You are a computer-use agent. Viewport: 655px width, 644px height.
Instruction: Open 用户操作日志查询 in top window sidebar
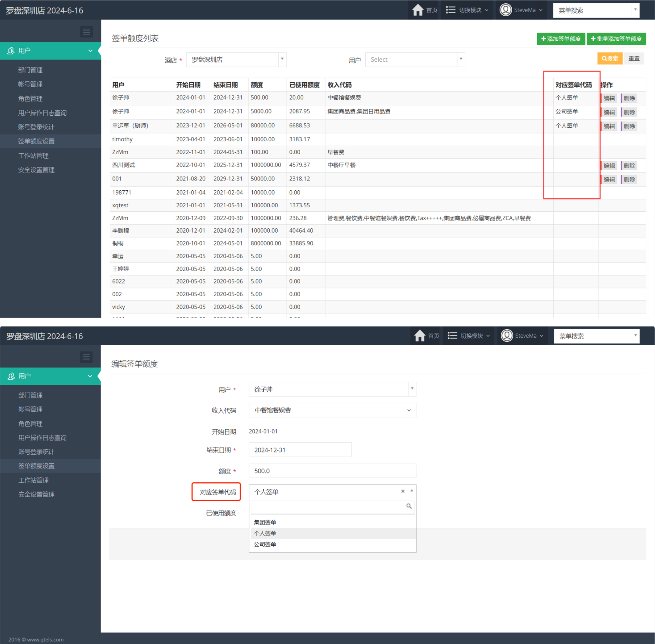pos(42,113)
